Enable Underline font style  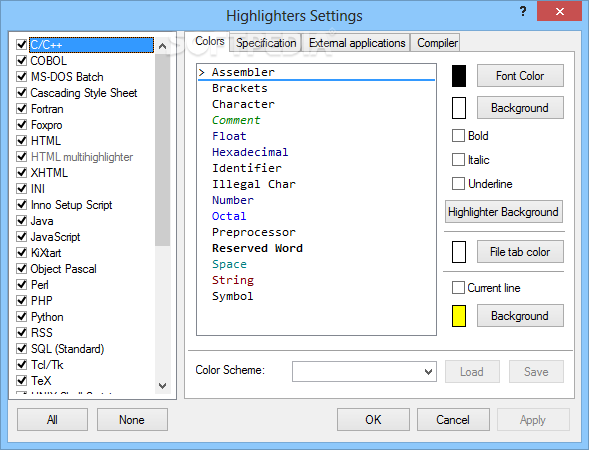pyautogui.click(x=458, y=184)
